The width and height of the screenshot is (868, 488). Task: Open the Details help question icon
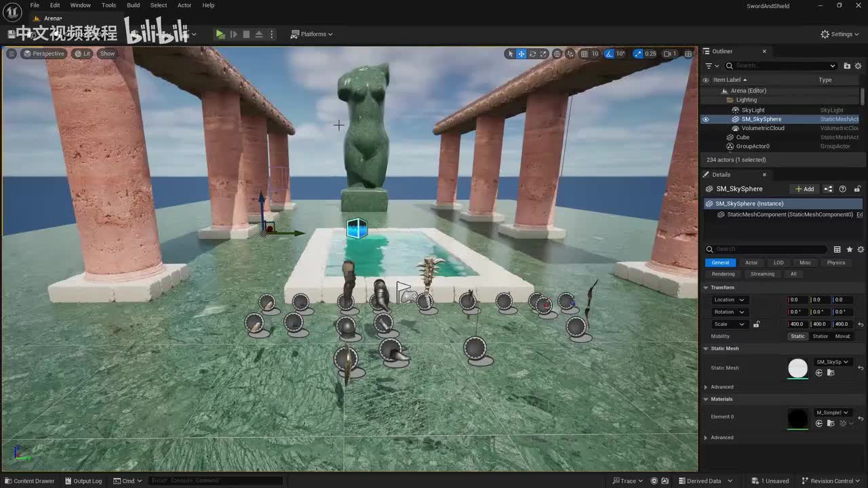(x=843, y=189)
